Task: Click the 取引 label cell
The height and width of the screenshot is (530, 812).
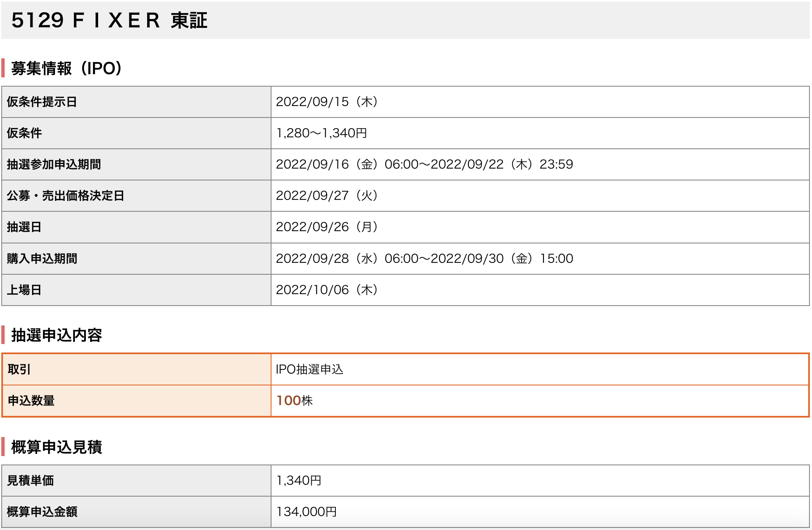Action: pyautogui.click(x=137, y=369)
